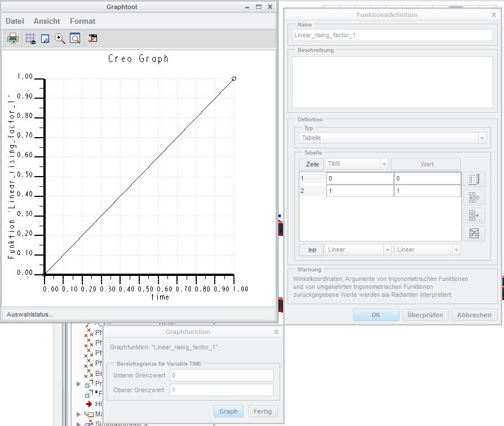Click the Creo Graph title text
The image size is (504, 426).
(138, 59)
